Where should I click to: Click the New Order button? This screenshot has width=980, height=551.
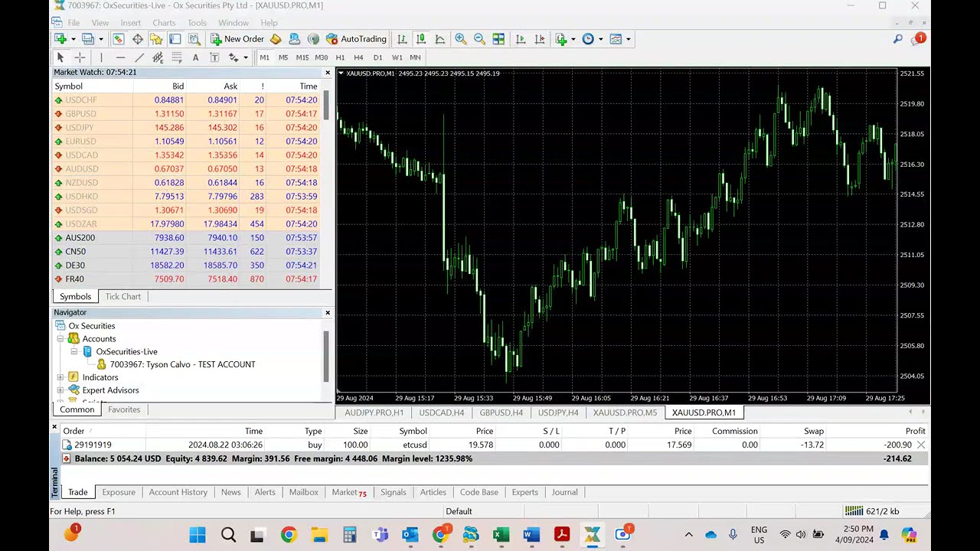coord(237,39)
